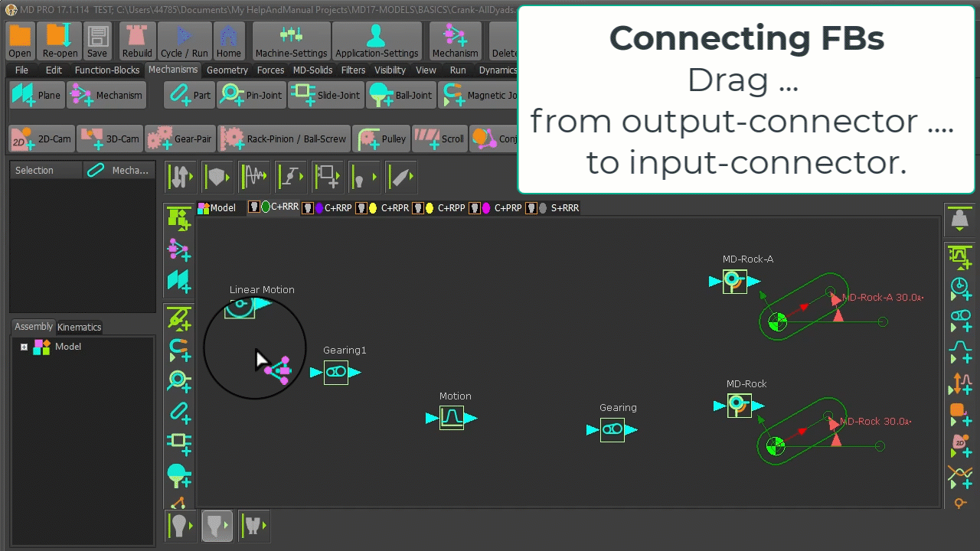
Task: Open Machine-Settings dialog
Action: pos(291,41)
